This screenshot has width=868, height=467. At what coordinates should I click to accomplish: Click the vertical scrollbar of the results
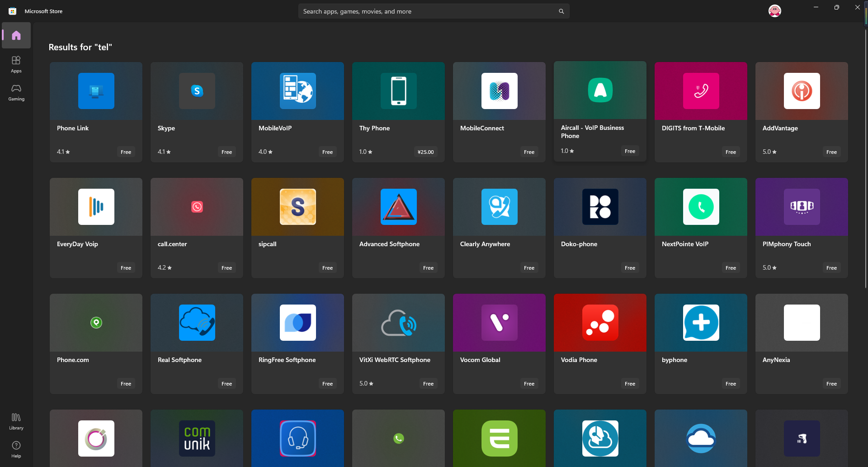pyautogui.click(x=865, y=158)
